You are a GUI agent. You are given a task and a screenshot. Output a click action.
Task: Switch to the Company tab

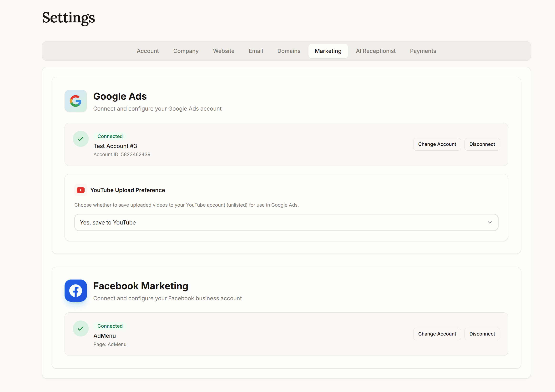[x=186, y=51]
